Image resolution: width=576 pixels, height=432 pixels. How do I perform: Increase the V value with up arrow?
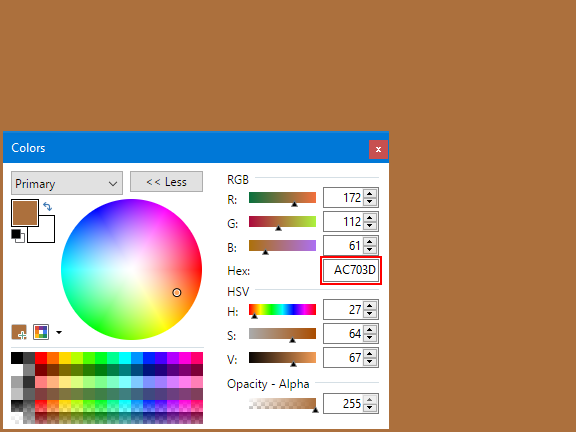[x=370, y=353]
